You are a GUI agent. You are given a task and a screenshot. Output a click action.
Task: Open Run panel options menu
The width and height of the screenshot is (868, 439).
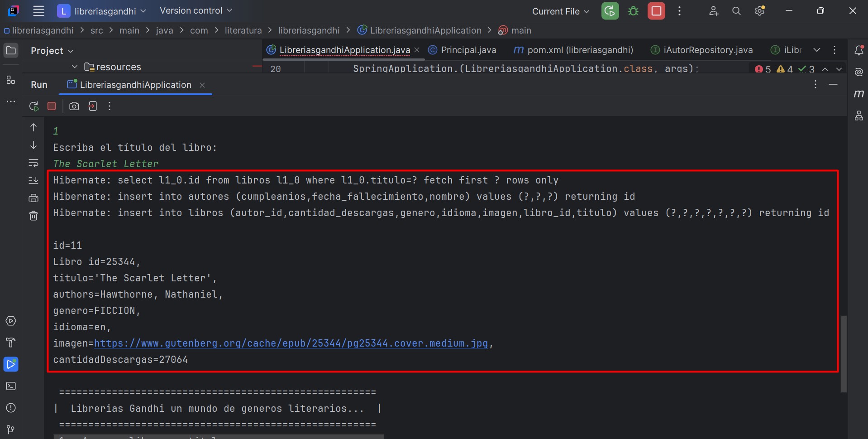tap(816, 85)
